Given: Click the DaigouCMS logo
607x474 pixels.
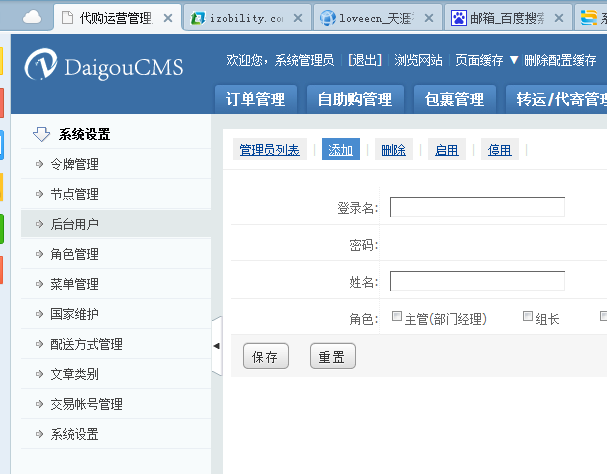Looking at the screenshot, I should click(x=104, y=65).
